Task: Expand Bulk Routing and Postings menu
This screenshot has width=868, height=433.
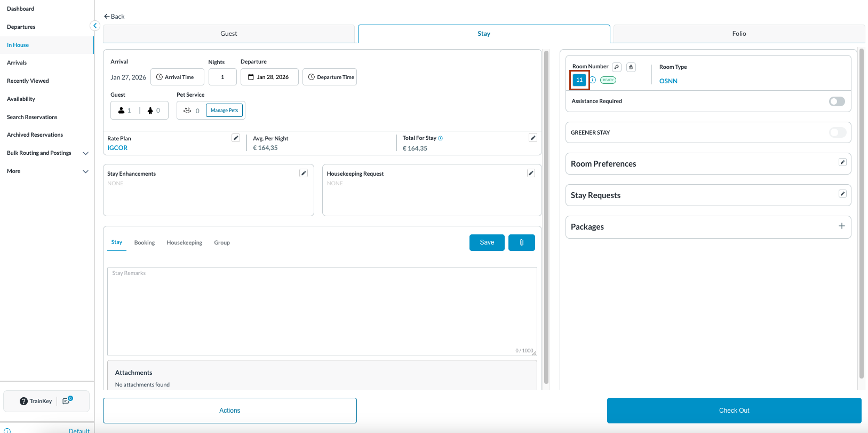Action: point(85,153)
